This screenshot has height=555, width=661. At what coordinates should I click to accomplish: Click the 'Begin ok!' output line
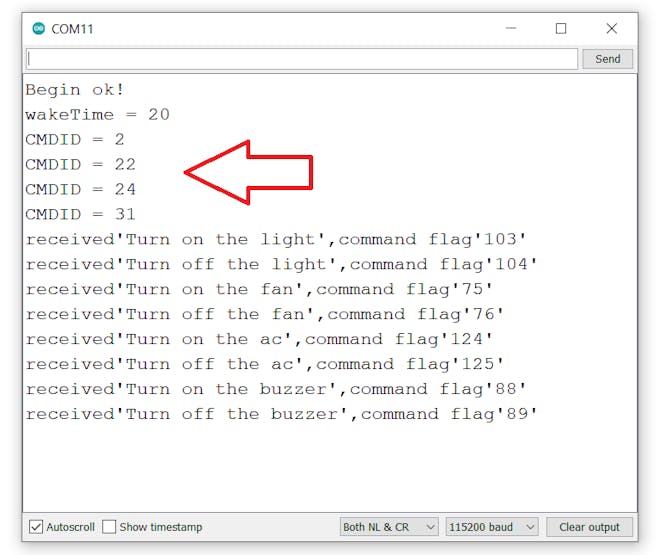pyautogui.click(x=75, y=90)
